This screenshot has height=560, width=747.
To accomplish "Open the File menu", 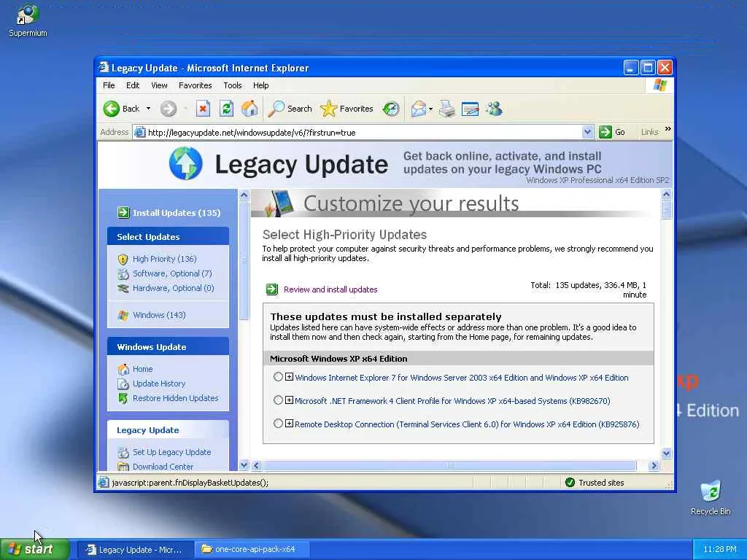I will point(109,85).
